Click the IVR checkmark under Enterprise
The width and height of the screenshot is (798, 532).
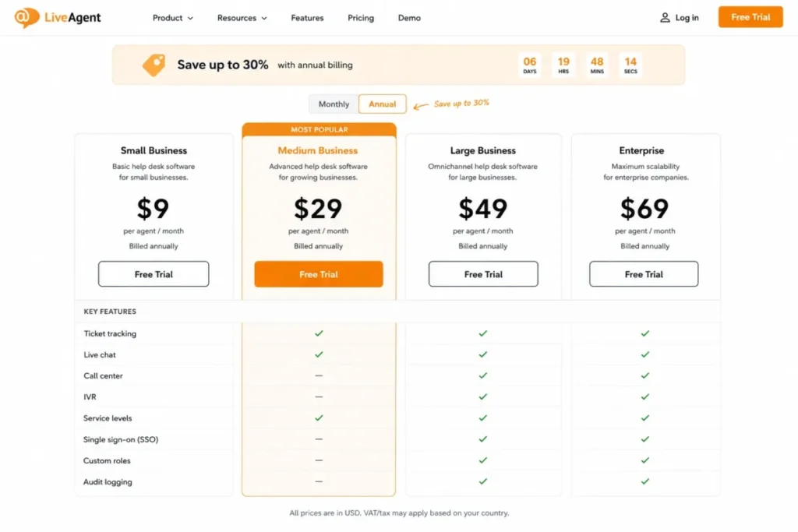644,396
